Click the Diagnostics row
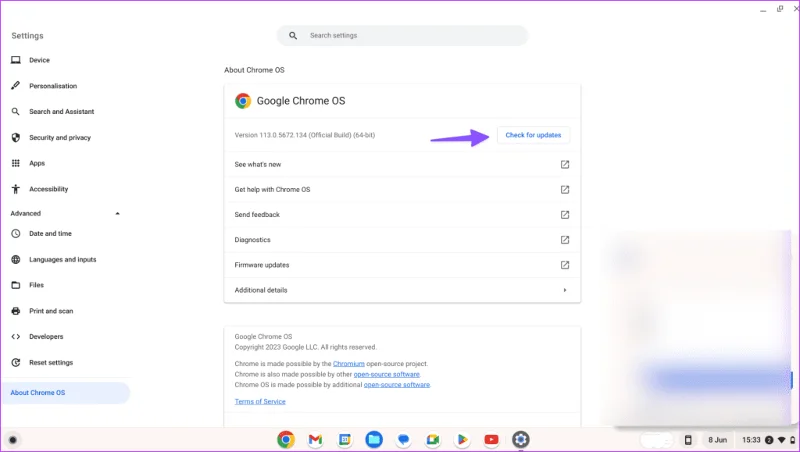This screenshot has width=800, height=452. (402, 239)
